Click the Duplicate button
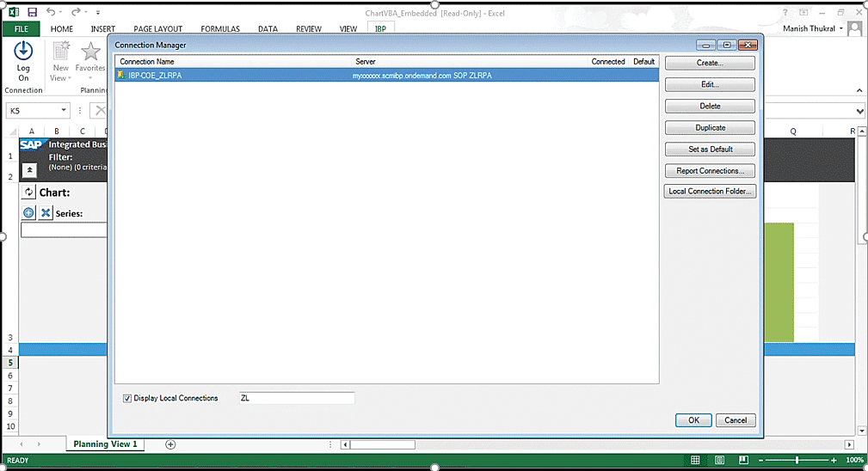 click(x=710, y=128)
